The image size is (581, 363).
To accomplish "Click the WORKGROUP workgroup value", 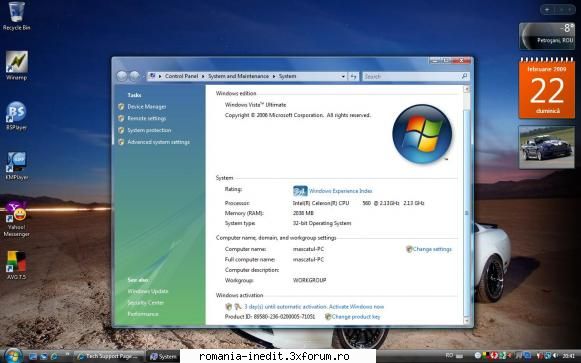I will pyautogui.click(x=309, y=280).
